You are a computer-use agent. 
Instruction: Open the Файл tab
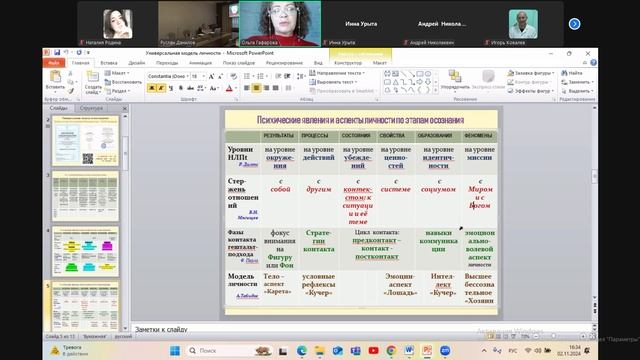click(53, 63)
